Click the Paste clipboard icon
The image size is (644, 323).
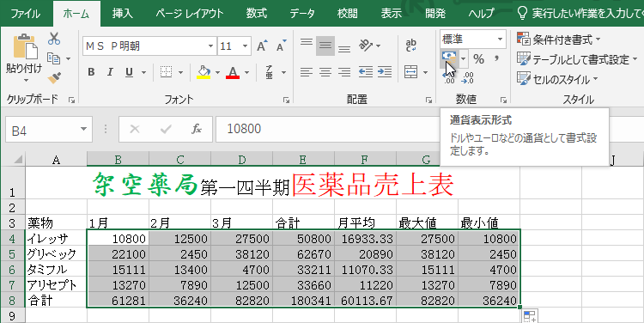(x=25, y=46)
